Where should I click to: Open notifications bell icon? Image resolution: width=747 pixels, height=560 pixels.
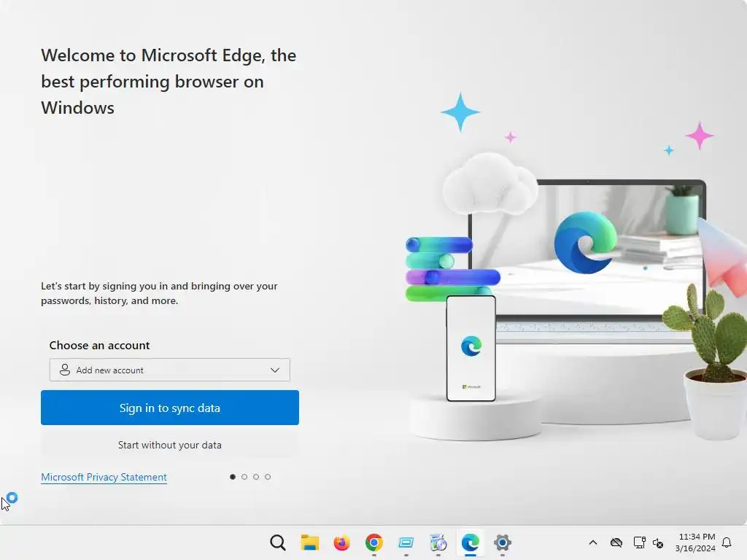tap(727, 542)
